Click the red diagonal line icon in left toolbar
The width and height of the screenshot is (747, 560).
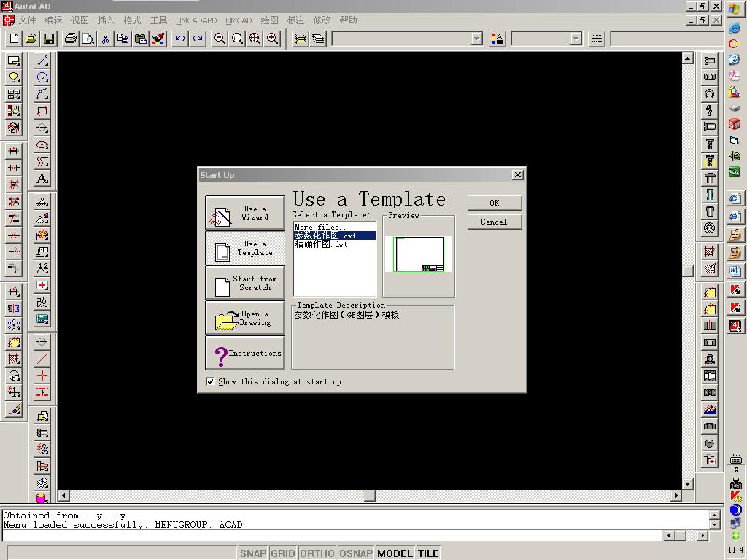42,358
